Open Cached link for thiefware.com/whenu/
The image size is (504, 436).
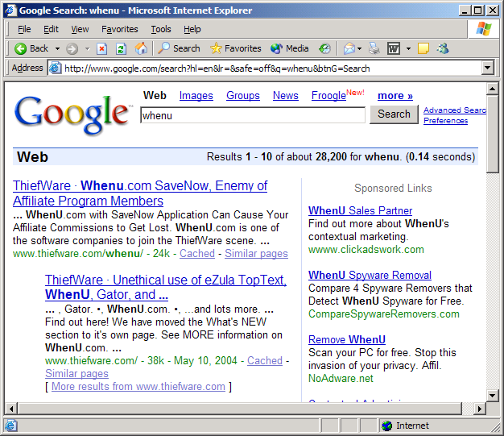pos(197,254)
